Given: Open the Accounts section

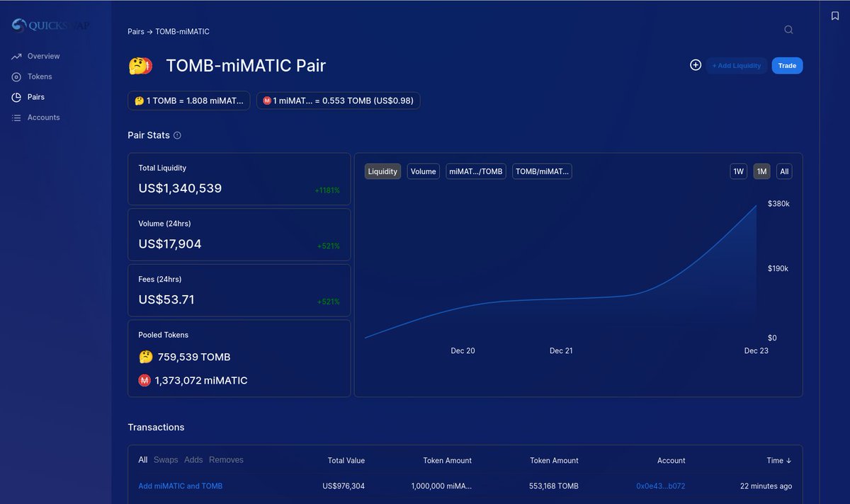Looking at the screenshot, I should coord(43,118).
